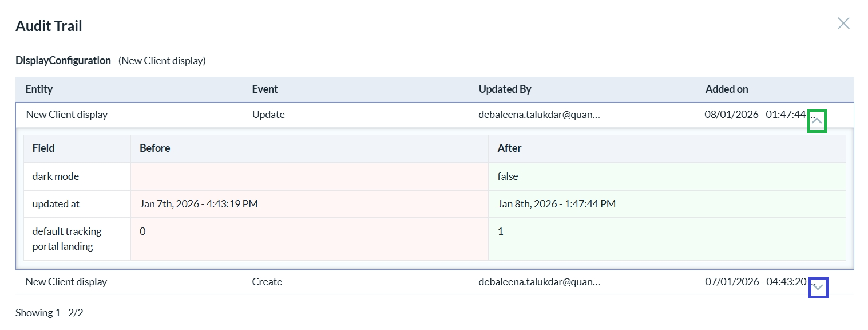Collapse the Update event details row
The image size is (868, 330).
tap(816, 119)
